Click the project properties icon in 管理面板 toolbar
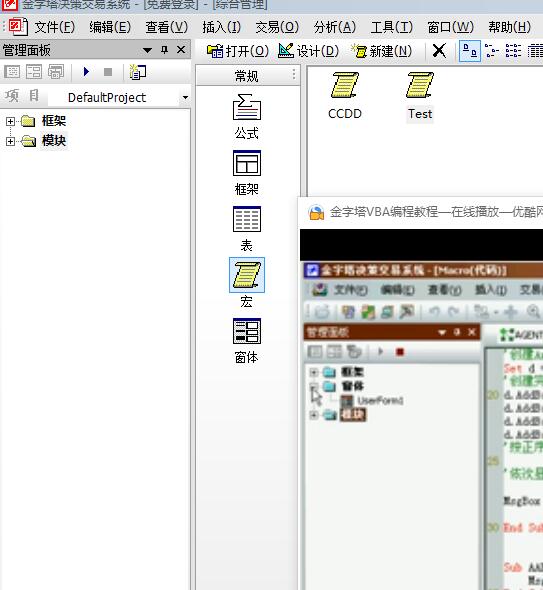 click(138, 72)
